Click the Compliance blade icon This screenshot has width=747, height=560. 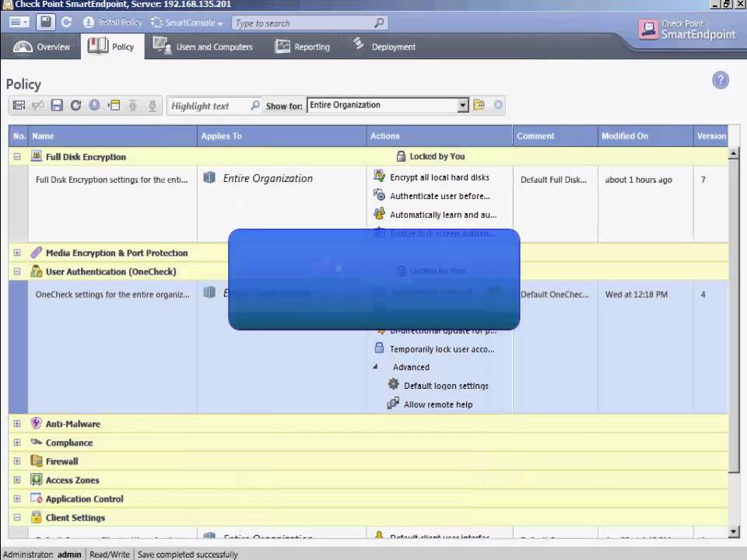(37, 442)
